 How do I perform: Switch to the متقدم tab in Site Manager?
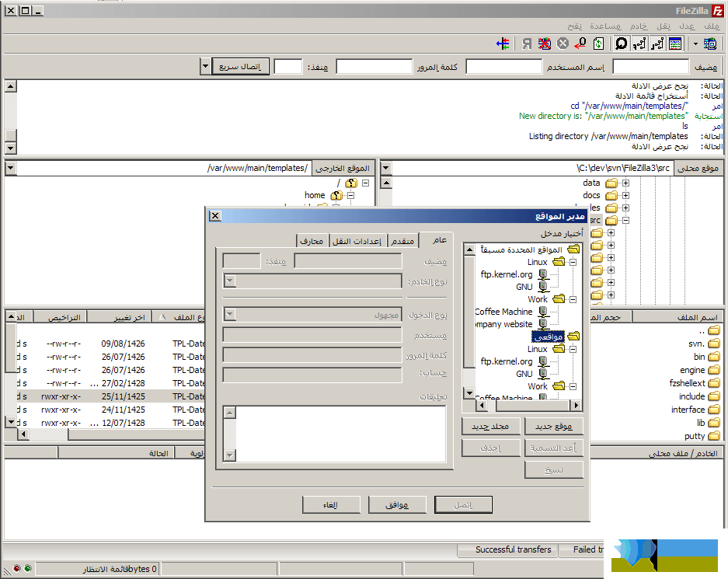[402, 241]
